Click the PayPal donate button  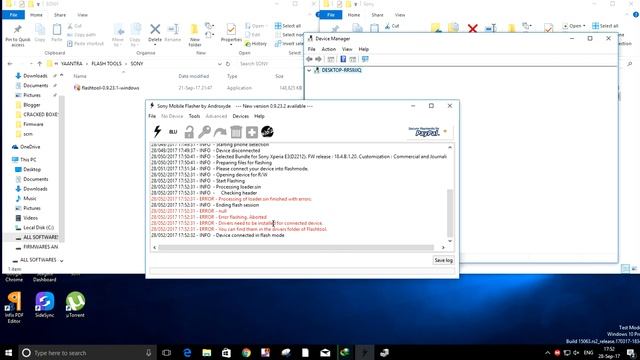424,131
